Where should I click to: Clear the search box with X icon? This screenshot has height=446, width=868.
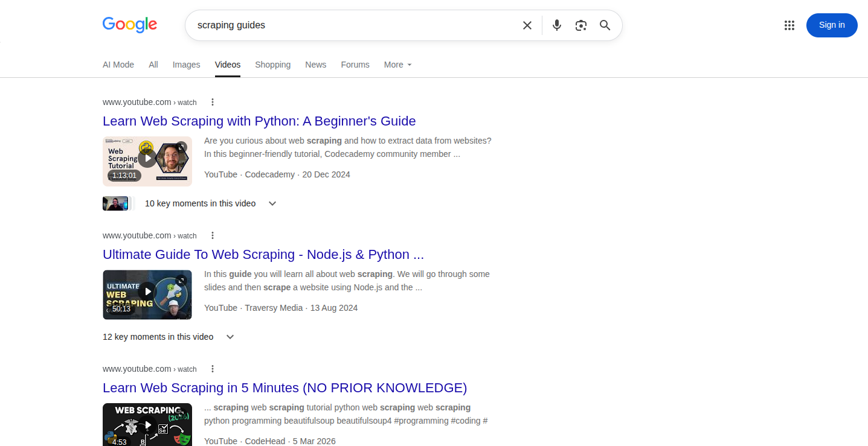[x=527, y=25]
